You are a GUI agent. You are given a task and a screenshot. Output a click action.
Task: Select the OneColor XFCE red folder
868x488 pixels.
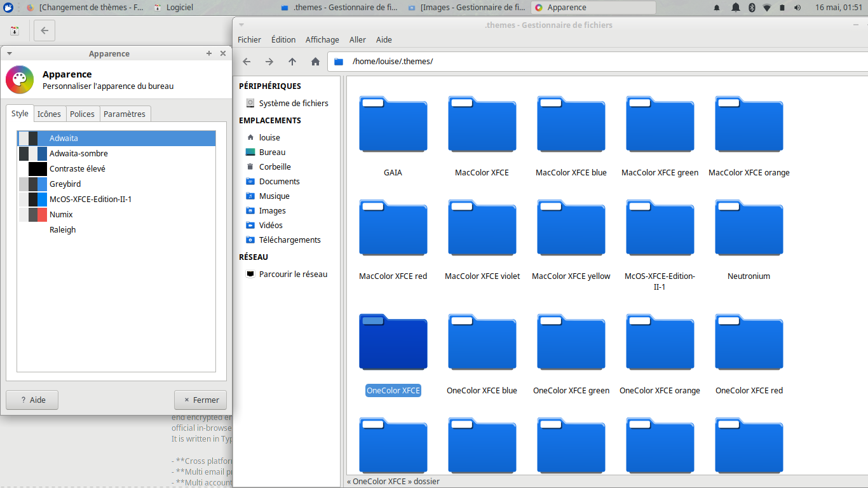pyautogui.click(x=749, y=342)
